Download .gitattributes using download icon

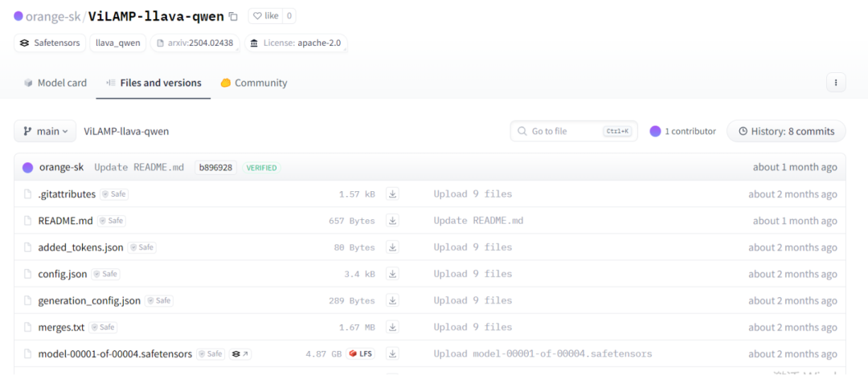pyautogui.click(x=392, y=194)
